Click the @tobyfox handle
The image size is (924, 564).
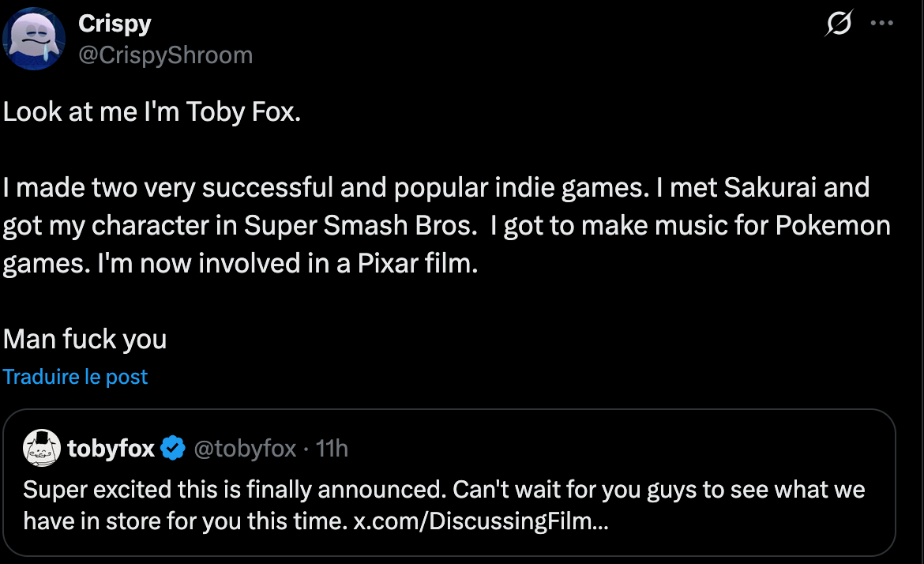pos(245,449)
